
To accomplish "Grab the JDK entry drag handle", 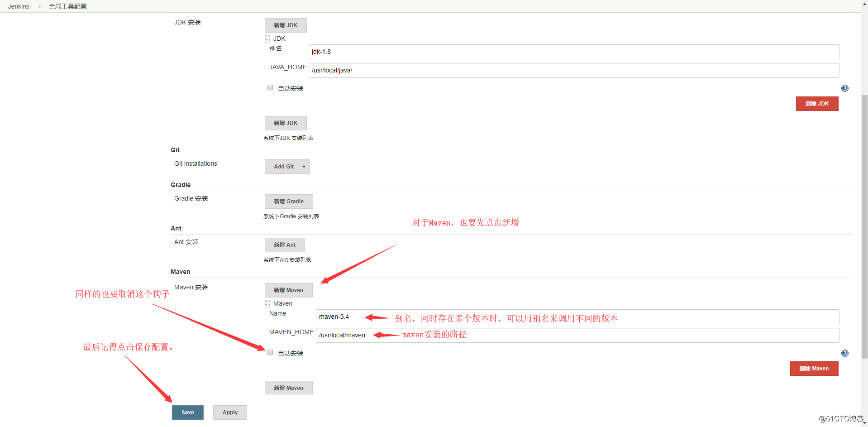I will (x=267, y=39).
